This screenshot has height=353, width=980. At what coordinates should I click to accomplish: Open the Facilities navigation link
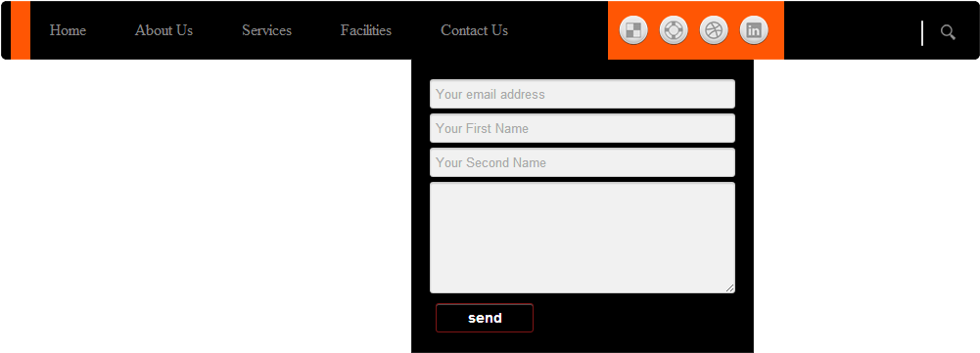coord(366,30)
